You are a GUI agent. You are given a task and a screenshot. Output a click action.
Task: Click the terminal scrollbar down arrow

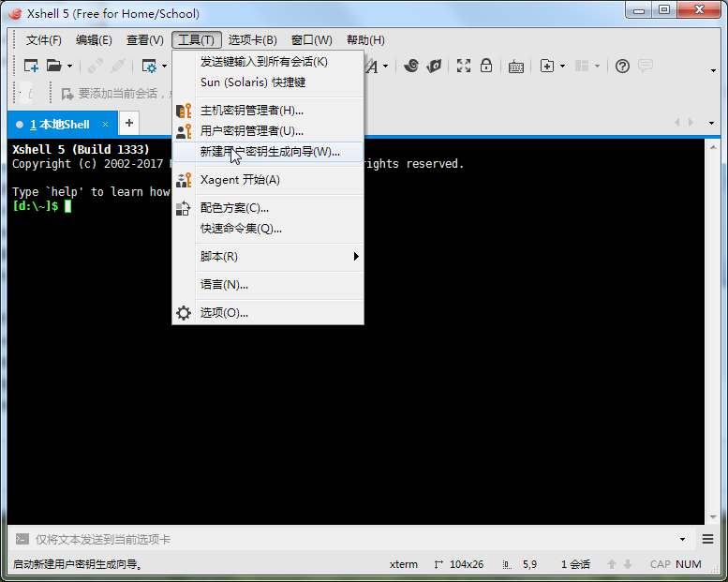click(713, 517)
